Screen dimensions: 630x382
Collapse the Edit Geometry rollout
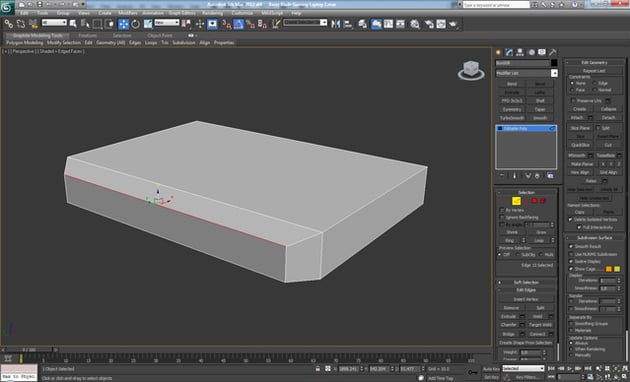tap(595, 62)
